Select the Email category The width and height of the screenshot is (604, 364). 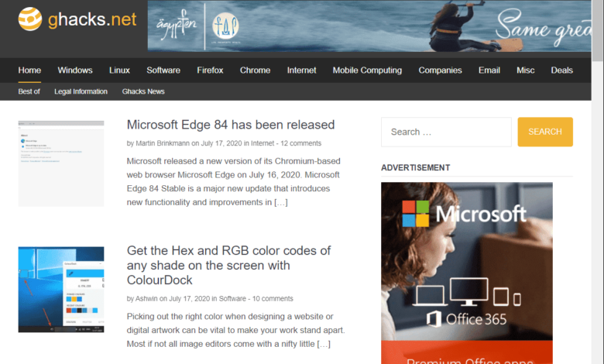pos(489,70)
